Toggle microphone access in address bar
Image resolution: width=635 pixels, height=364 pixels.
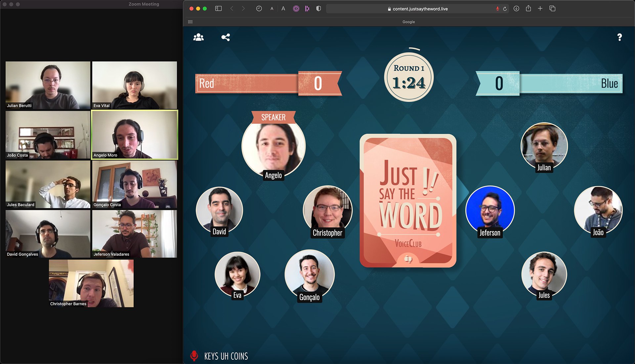coord(497,9)
